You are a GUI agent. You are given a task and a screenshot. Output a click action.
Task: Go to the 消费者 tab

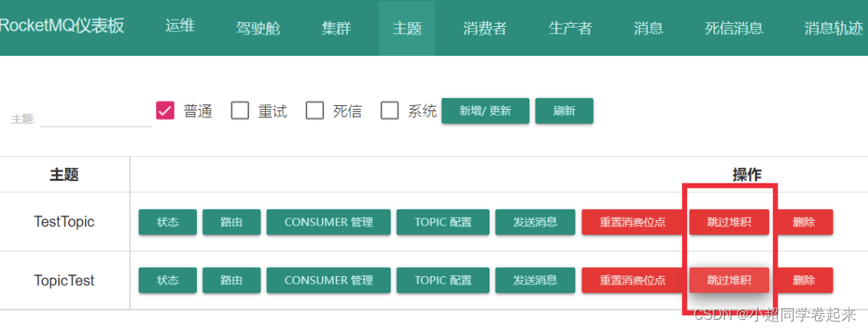485,28
